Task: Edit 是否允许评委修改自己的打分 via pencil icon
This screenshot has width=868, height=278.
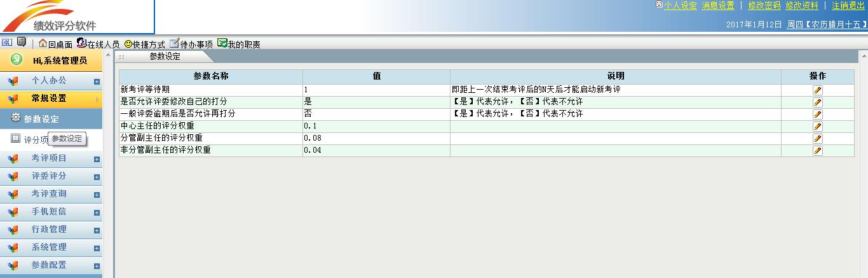Action: coord(817,102)
